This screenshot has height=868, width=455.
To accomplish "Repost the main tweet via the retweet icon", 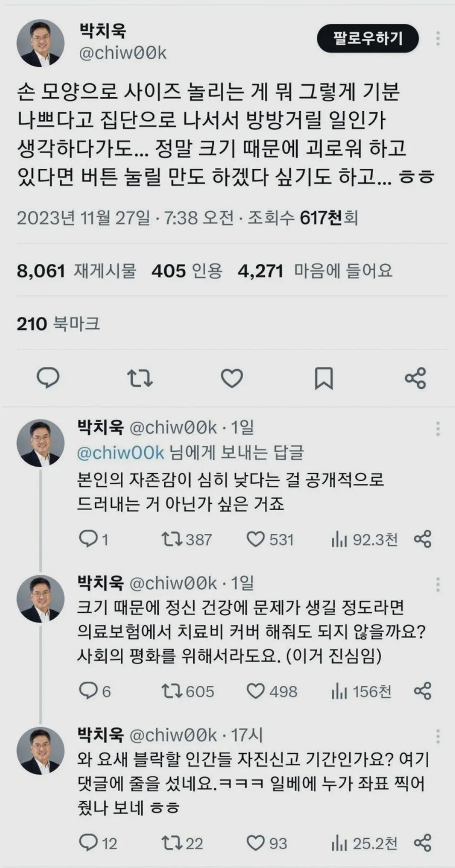I will [140, 377].
